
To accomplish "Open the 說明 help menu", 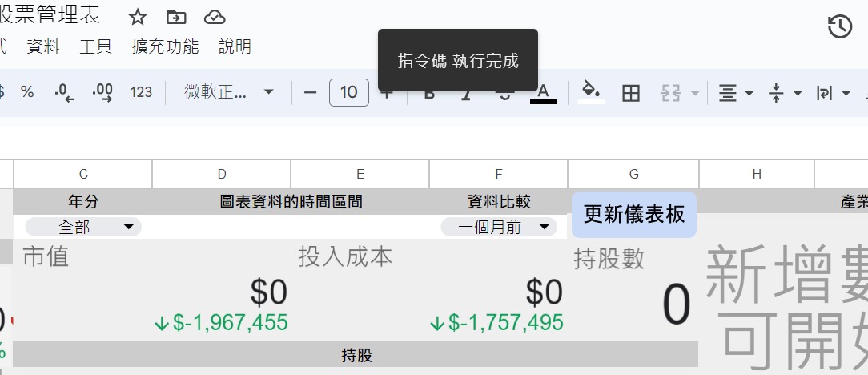I will [x=235, y=46].
